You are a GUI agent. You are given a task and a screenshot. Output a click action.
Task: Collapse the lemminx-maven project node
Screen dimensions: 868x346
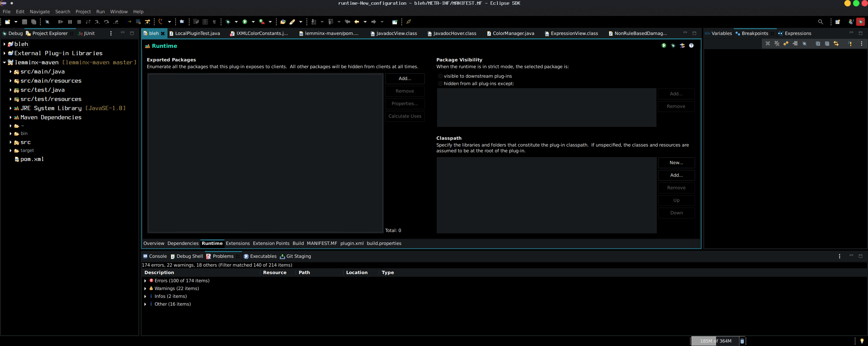coord(4,62)
